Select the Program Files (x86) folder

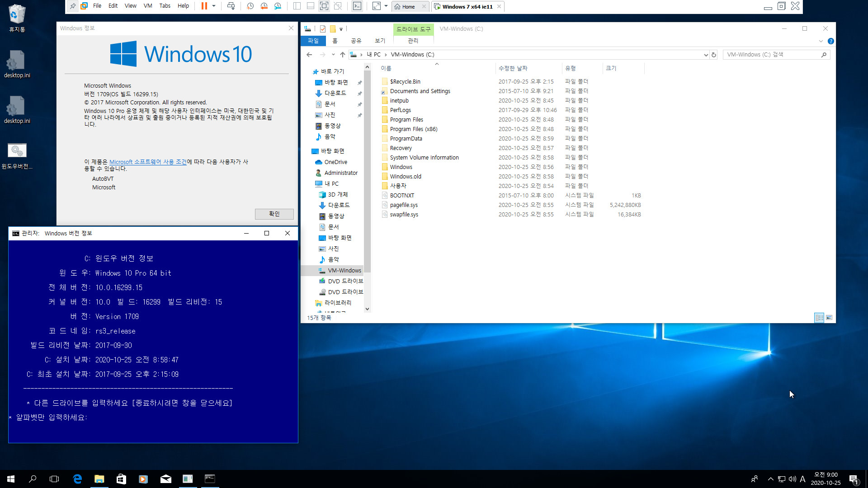tap(414, 129)
